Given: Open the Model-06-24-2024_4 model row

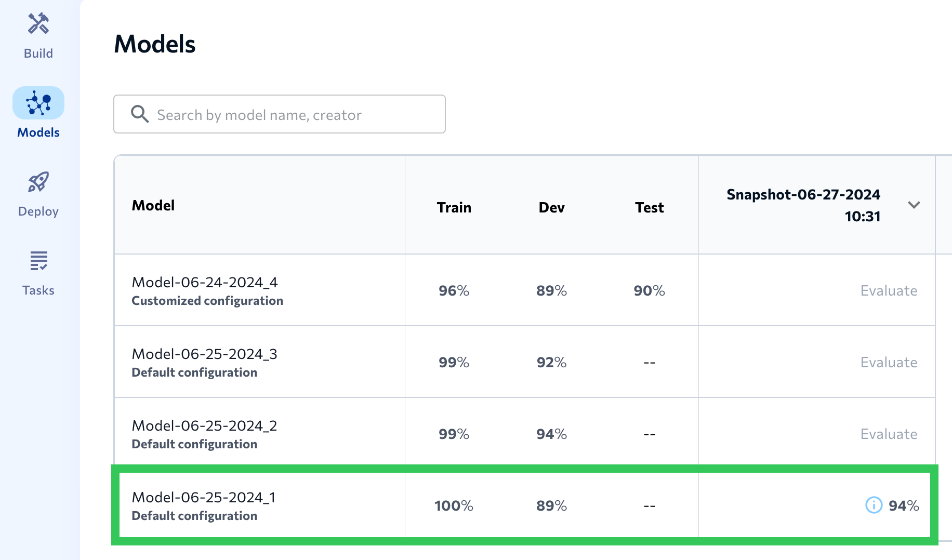Looking at the screenshot, I should coord(205,283).
